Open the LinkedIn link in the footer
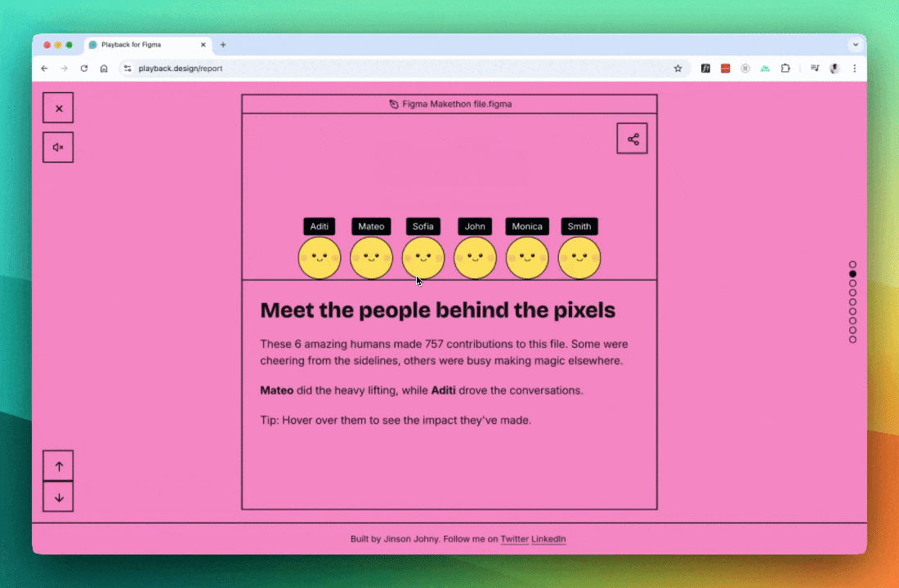 548,539
